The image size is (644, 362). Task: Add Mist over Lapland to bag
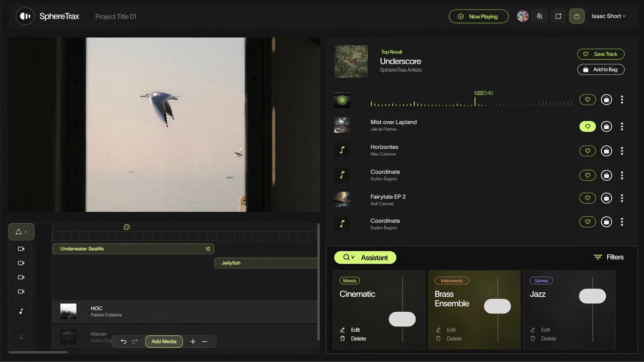[606, 127]
